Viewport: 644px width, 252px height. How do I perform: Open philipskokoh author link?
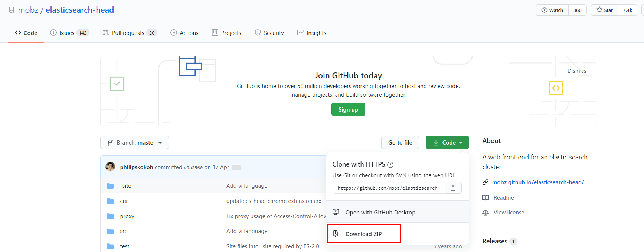point(137,167)
